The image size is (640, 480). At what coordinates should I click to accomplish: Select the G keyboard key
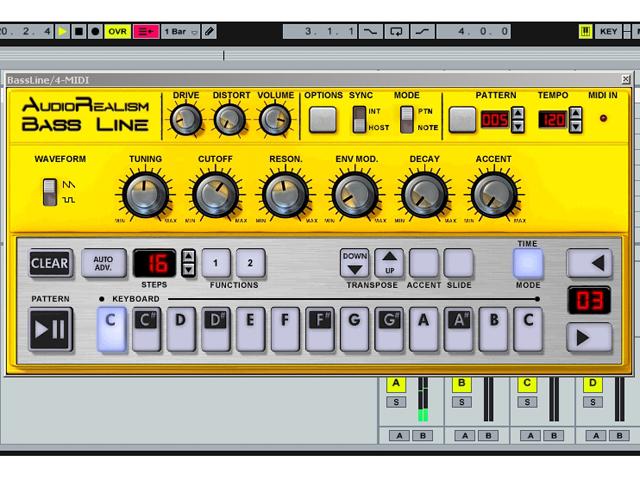(x=354, y=329)
